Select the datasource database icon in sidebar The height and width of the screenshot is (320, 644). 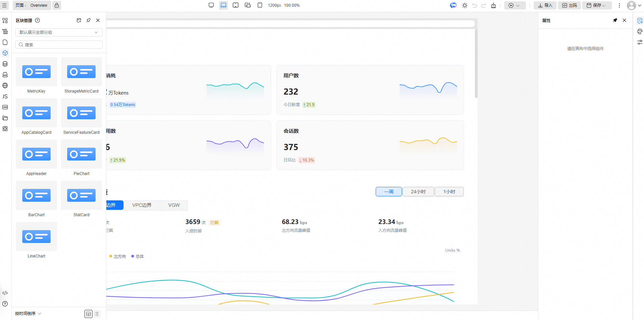[x=5, y=64]
